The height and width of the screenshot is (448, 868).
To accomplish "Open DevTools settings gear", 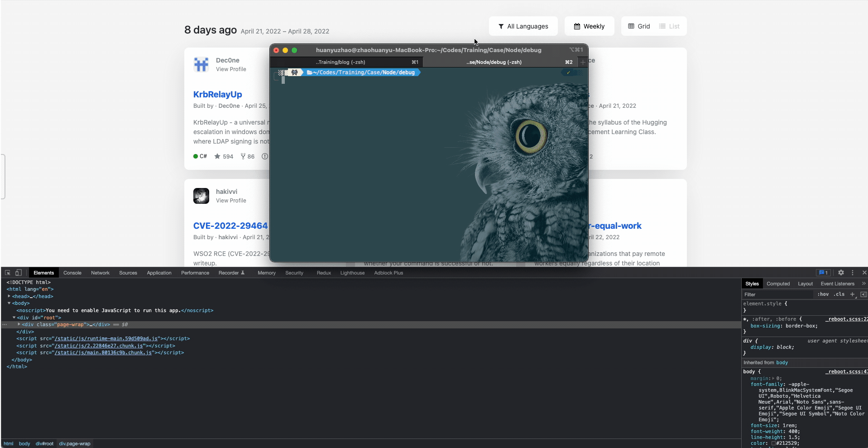I will tap(841, 272).
